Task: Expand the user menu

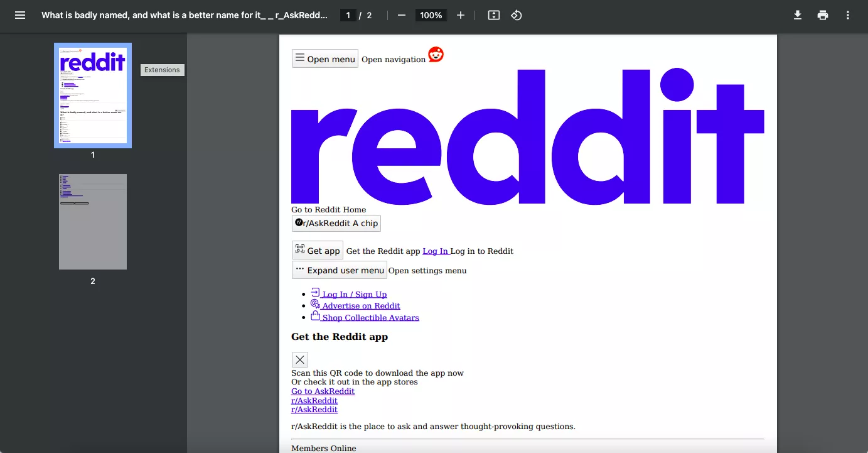Action: [340, 270]
